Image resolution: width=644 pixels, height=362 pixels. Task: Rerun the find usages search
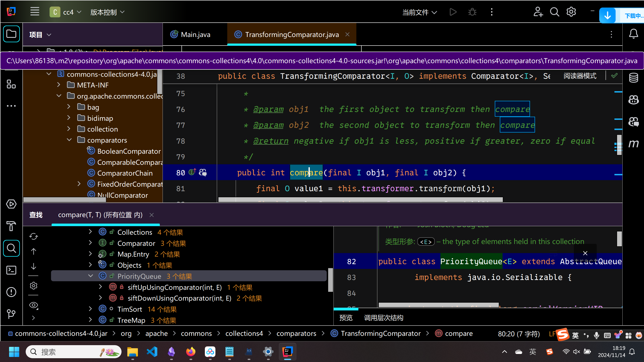click(33, 236)
